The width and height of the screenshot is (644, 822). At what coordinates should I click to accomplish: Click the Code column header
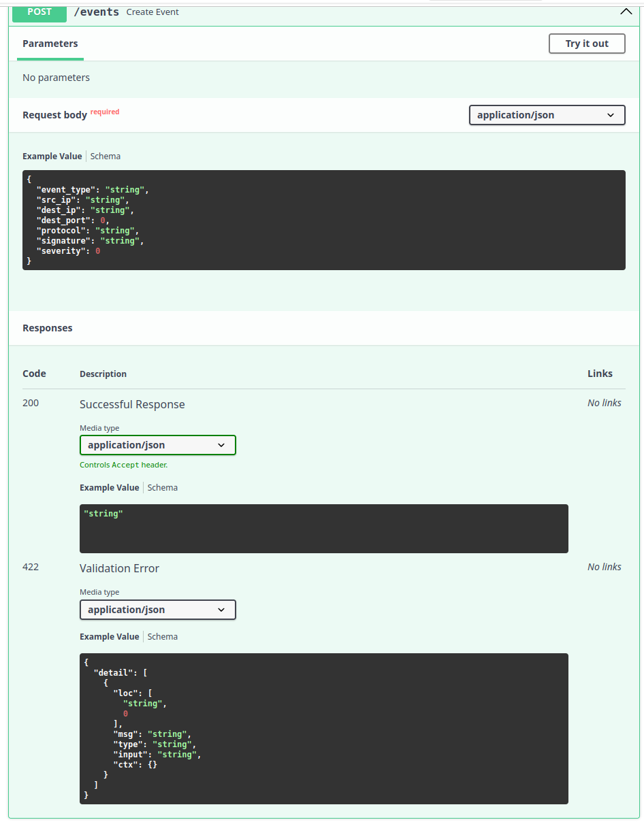(x=34, y=374)
